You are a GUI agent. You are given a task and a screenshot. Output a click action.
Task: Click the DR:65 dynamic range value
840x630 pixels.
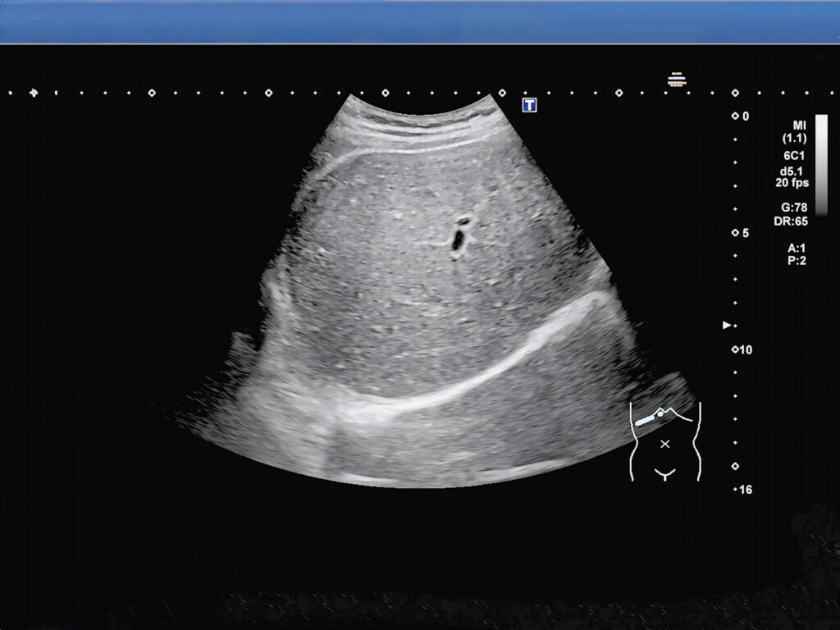[793, 221]
